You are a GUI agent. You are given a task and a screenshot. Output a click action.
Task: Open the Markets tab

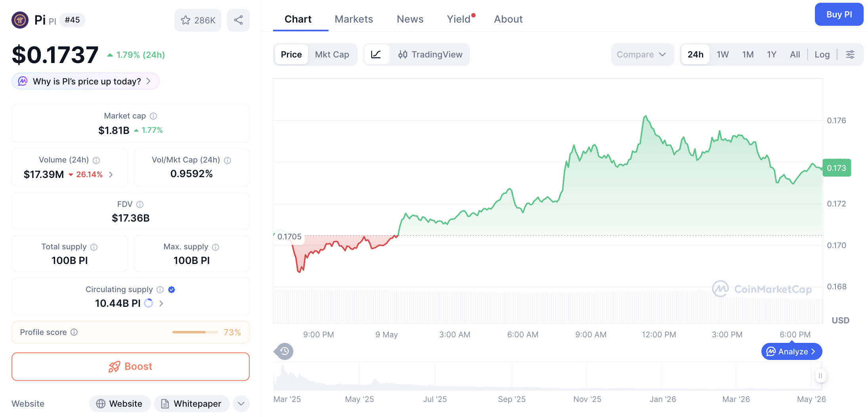click(354, 19)
